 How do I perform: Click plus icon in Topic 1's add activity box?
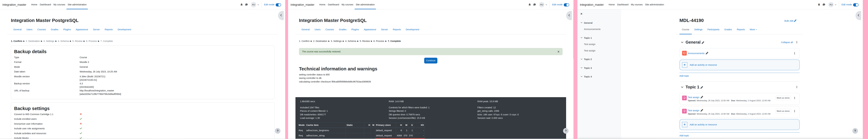click(x=685, y=124)
